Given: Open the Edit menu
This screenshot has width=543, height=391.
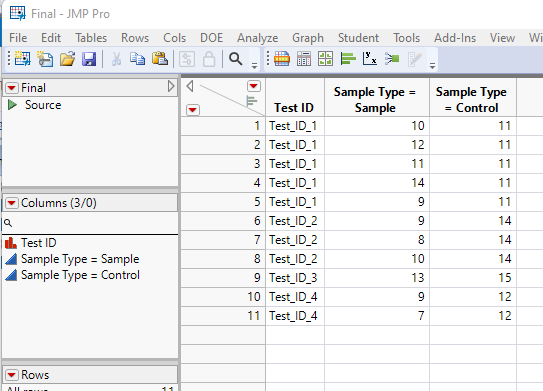Looking at the screenshot, I should pos(51,38).
